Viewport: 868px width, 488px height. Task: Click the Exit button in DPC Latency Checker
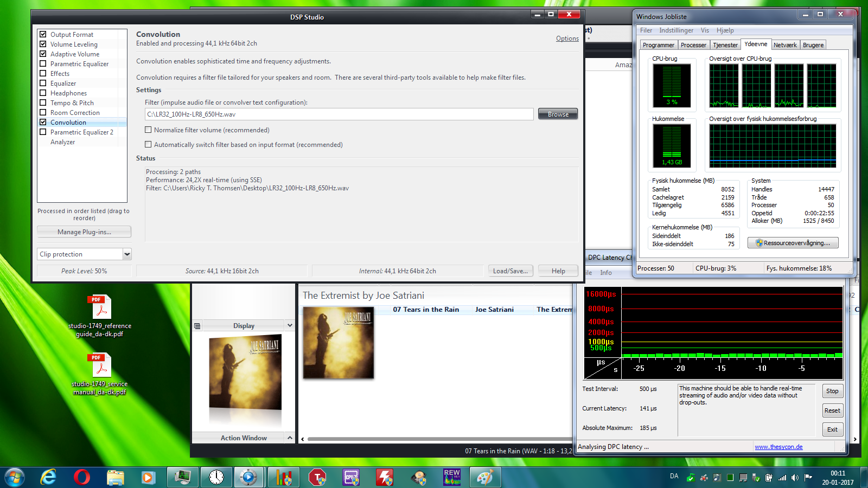[832, 429]
